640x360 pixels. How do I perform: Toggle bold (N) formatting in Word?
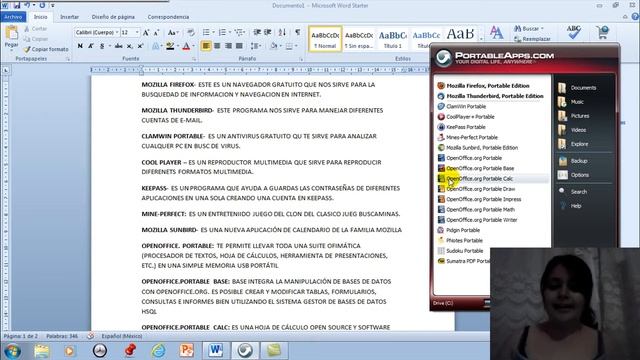[80, 46]
